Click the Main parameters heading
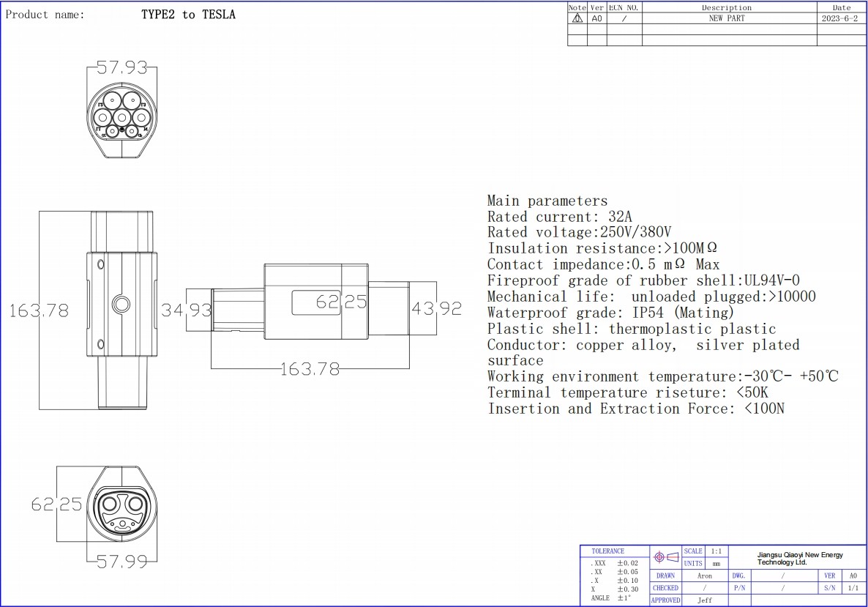The height and width of the screenshot is (607, 868). pos(547,201)
